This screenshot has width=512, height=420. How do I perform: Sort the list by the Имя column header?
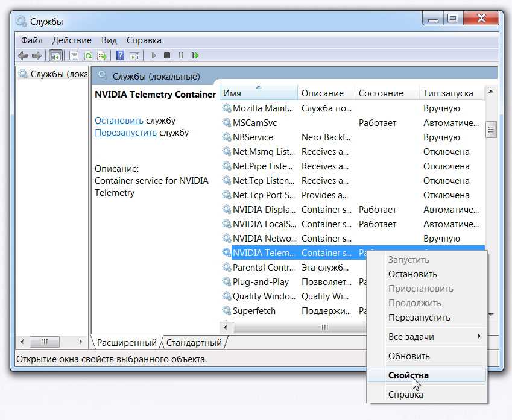point(258,93)
